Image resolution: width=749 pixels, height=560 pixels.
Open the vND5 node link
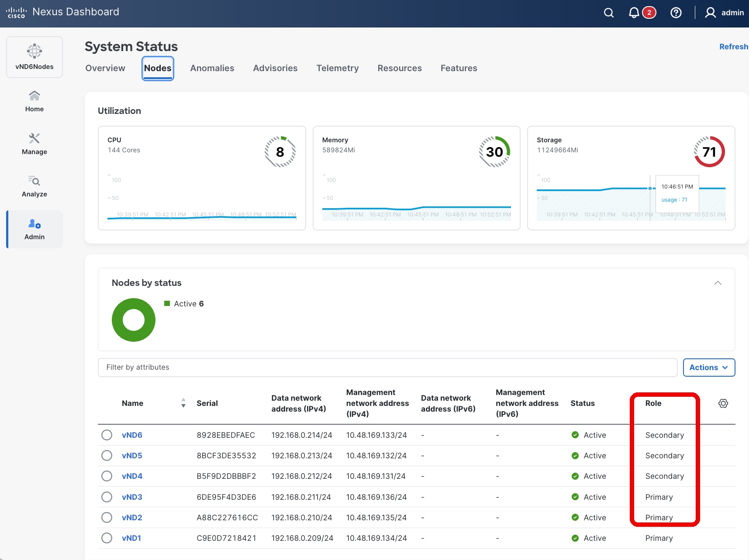(x=132, y=456)
